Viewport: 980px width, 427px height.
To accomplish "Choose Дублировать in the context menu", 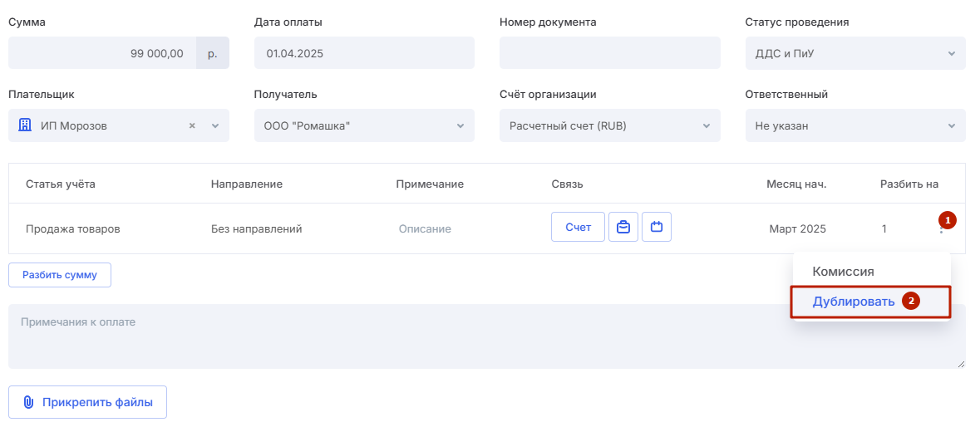I will 853,302.
